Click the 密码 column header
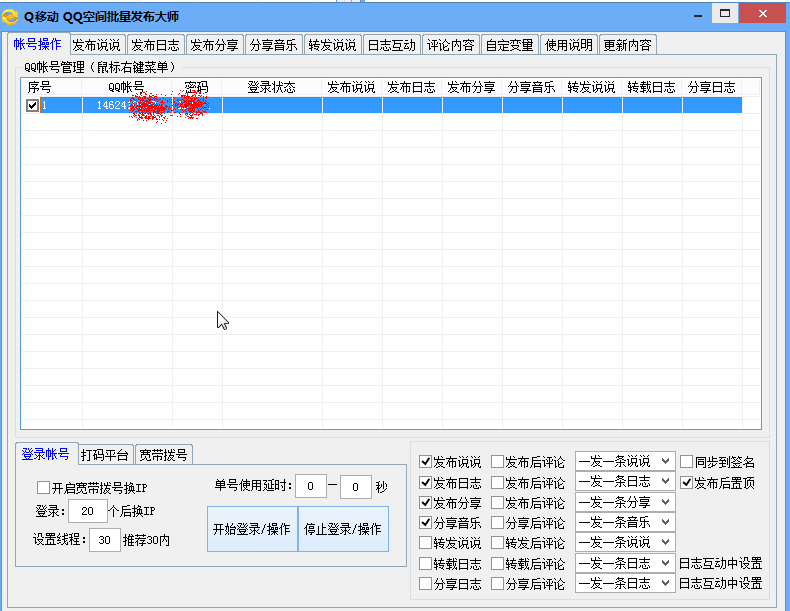The height and width of the screenshot is (611, 790). tap(197, 87)
